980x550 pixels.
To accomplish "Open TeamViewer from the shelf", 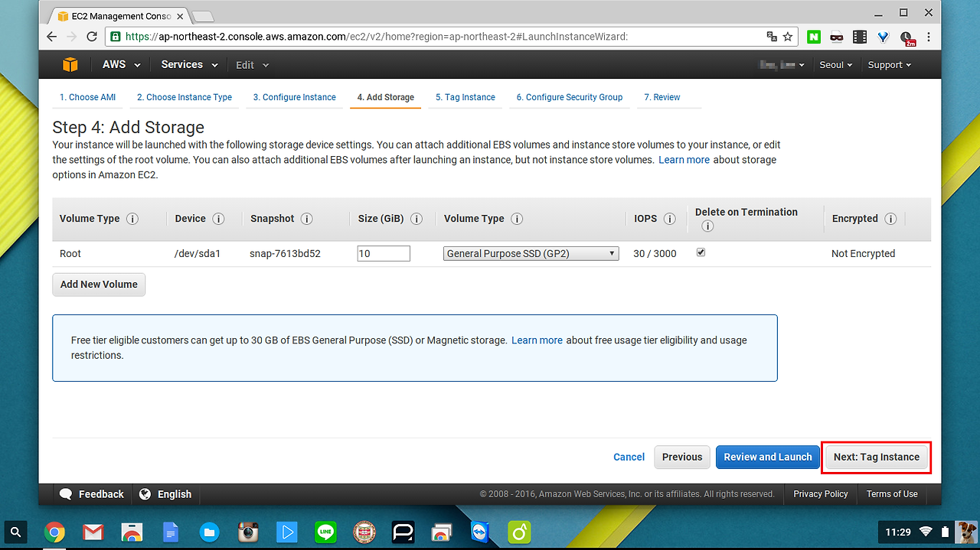I will [x=481, y=532].
